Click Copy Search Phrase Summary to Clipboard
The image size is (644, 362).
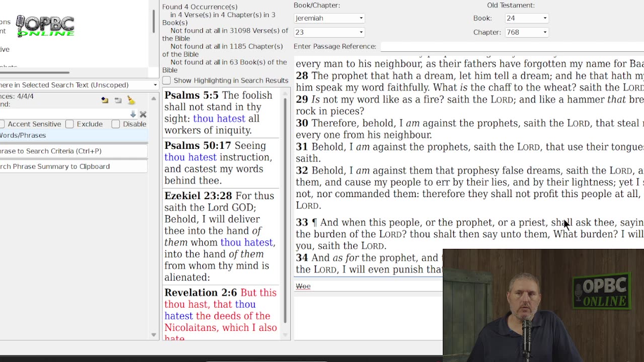click(73, 166)
